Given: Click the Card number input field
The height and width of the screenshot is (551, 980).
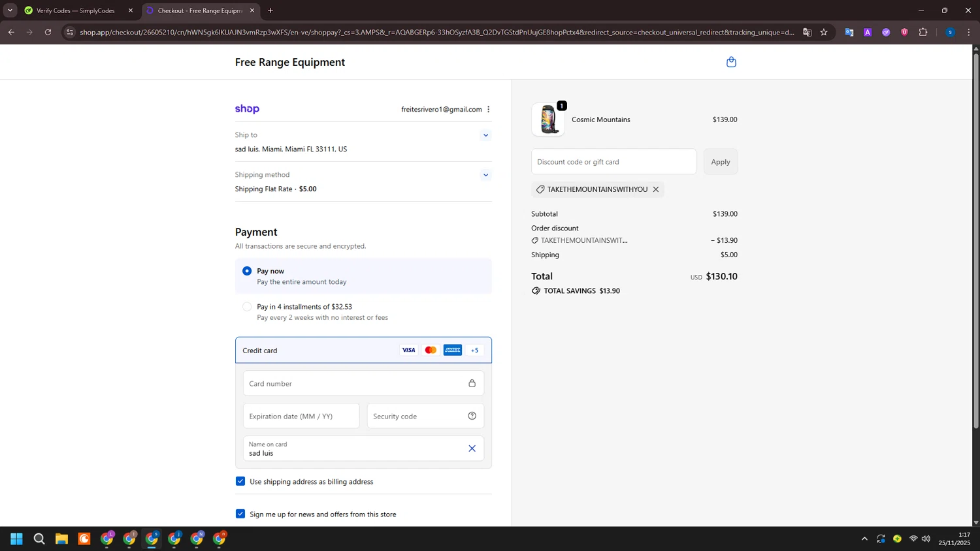Looking at the screenshot, I should (x=356, y=383).
